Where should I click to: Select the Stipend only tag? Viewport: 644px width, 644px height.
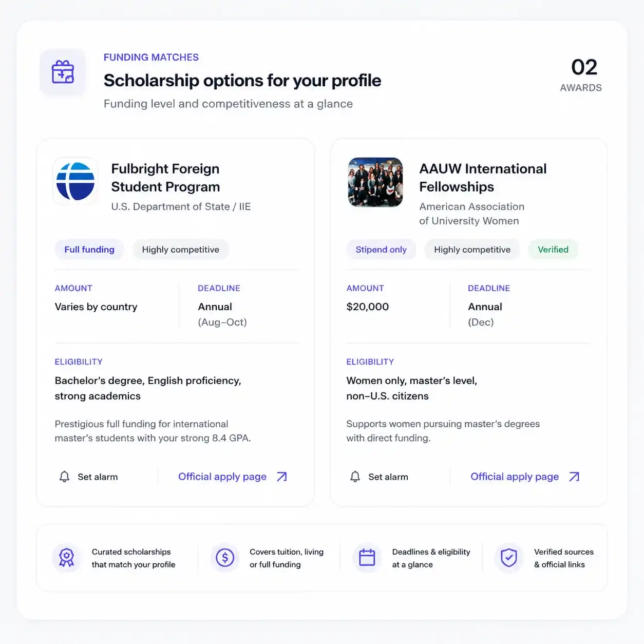pyautogui.click(x=381, y=250)
